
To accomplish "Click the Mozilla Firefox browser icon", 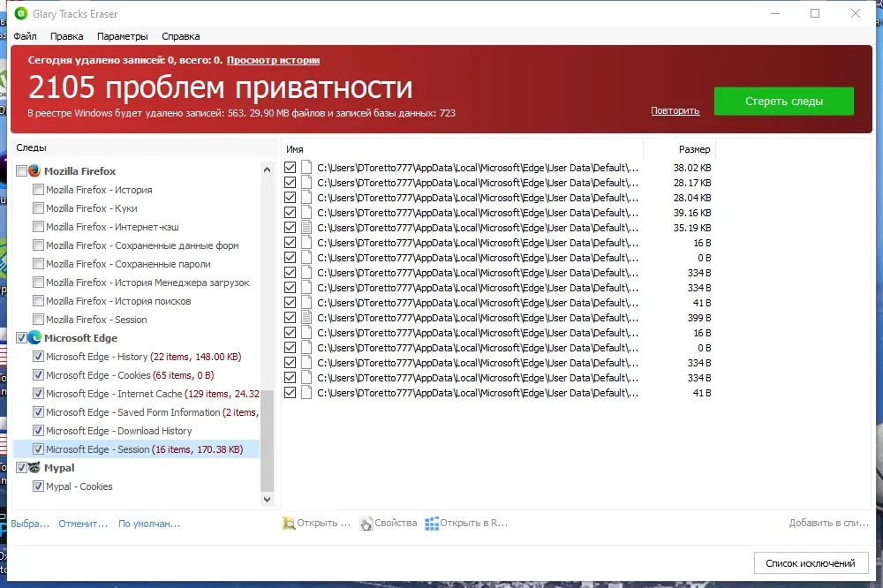I will click(x=34, y=170).
